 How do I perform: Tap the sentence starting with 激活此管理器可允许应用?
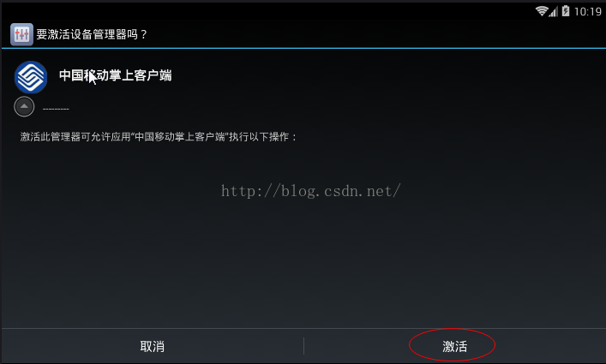(159, 137)
